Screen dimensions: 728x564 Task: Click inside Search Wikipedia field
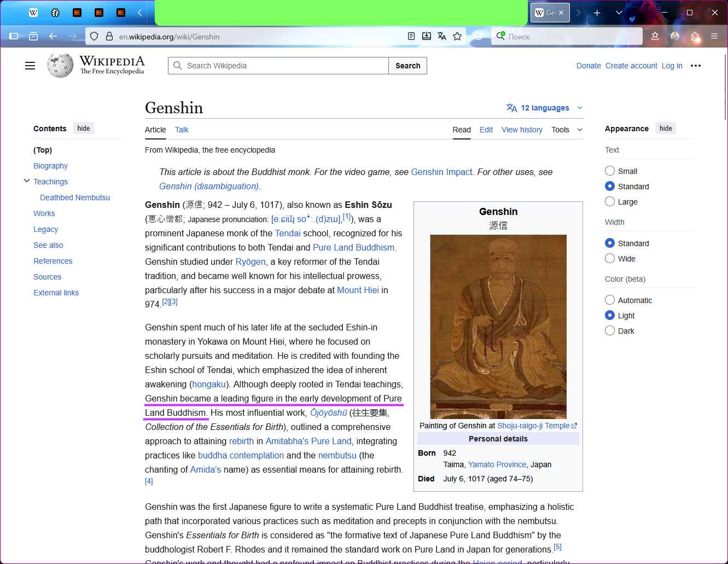[x=278, y=66]
